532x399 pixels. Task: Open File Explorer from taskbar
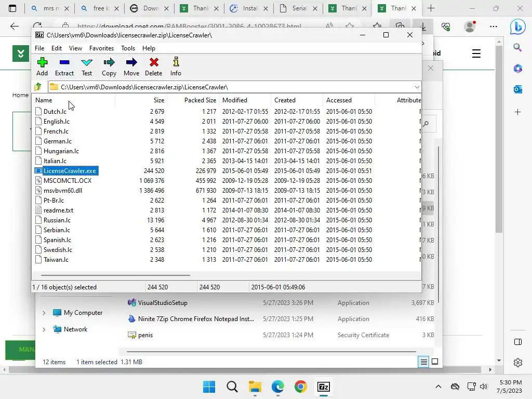point(255,387)
